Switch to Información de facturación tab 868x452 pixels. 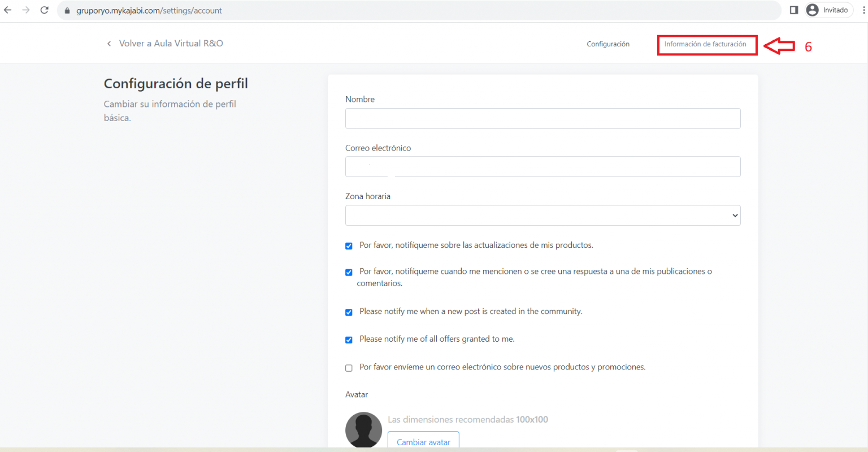click(x=705, y=44)
